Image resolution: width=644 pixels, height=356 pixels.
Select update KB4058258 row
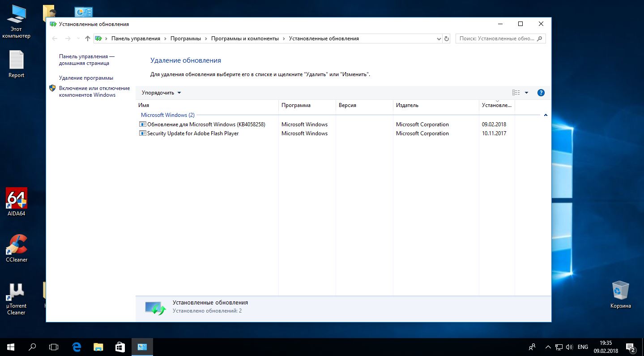point(325,124)
